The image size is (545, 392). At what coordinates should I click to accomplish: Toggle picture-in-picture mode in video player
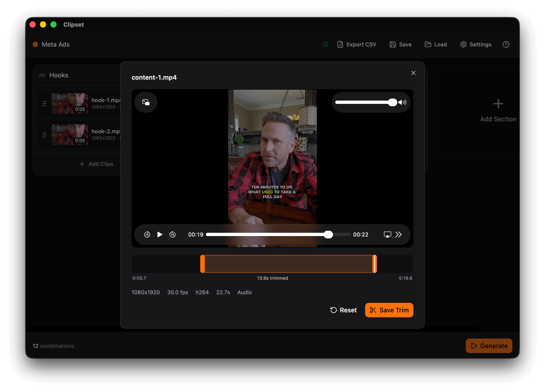(146, 102)
